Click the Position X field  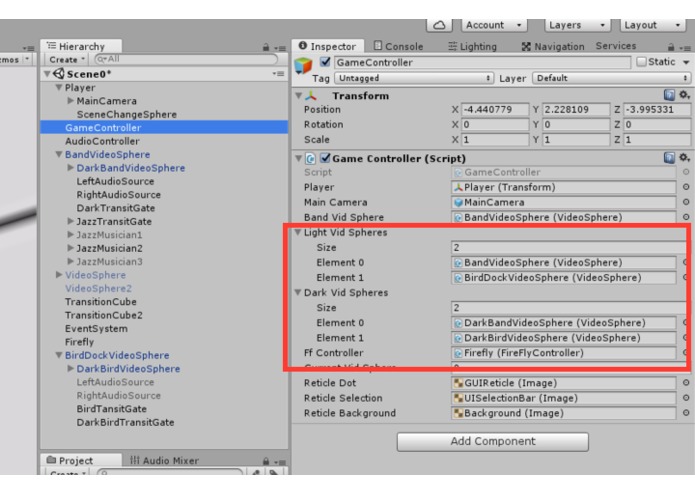(x=495, y=109)
